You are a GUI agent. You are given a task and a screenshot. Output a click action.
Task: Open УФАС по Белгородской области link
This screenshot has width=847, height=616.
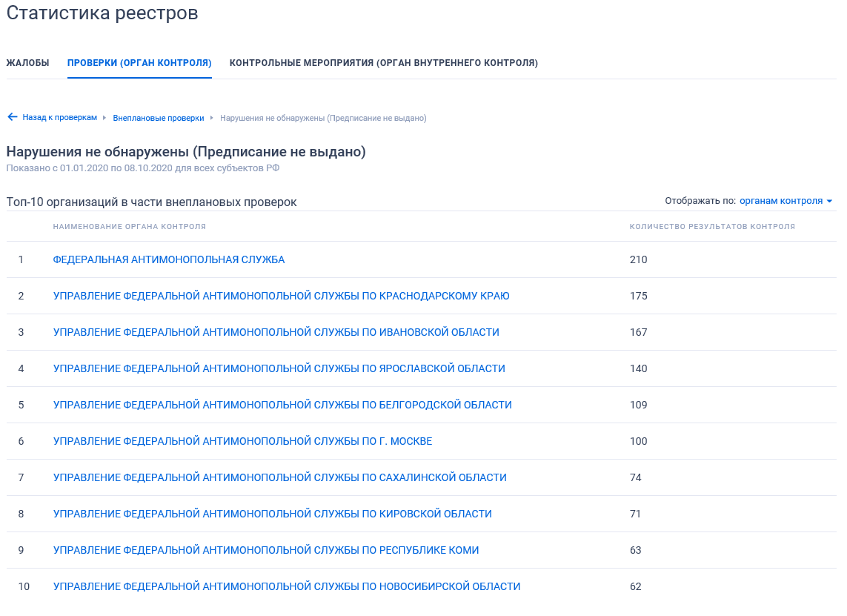pyautogui.click(x=282, y=405)
